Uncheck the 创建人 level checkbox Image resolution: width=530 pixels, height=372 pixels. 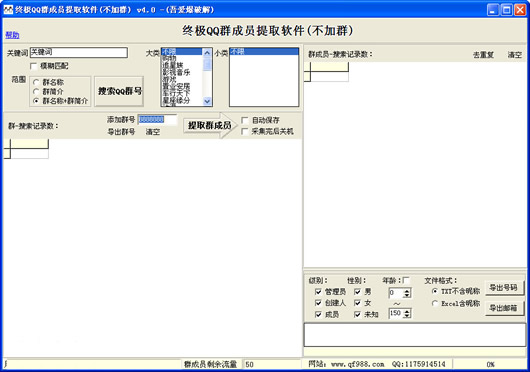(318, 303)
